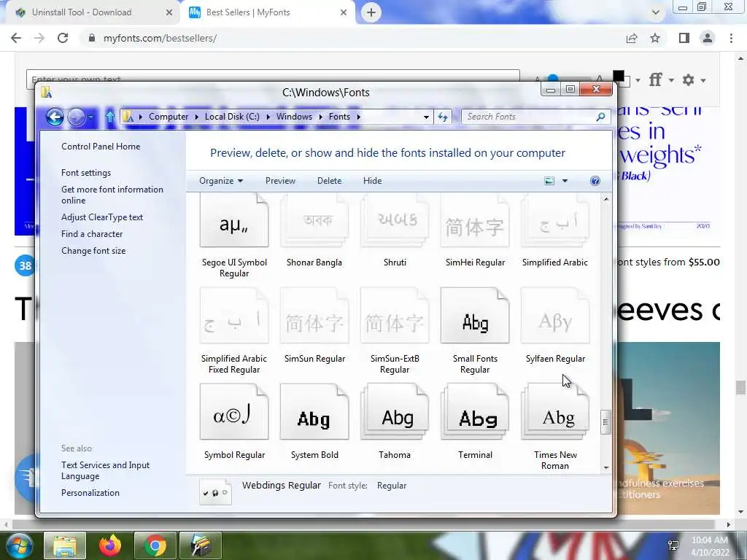Open the Segoe UI Symbol Regular font icon
The image size is (747, 560).
(x=234, y=220)
